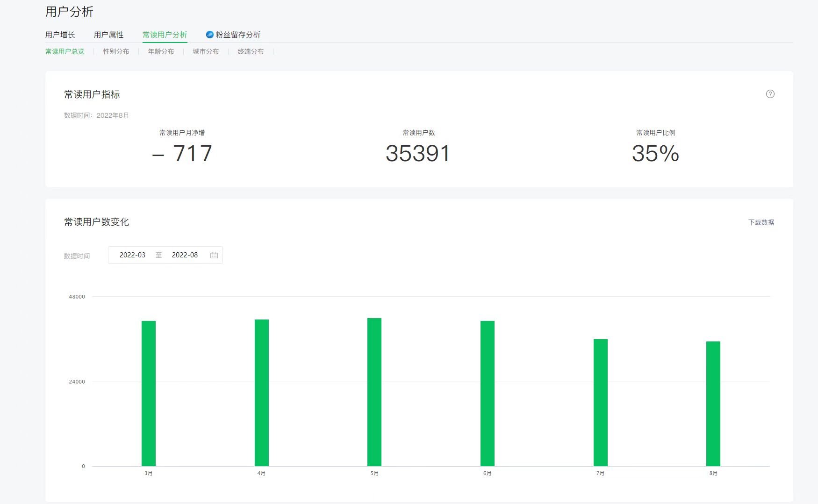Click the 7月 bar in chart
Screen dimensions: 818x504
tap(600, 402)
